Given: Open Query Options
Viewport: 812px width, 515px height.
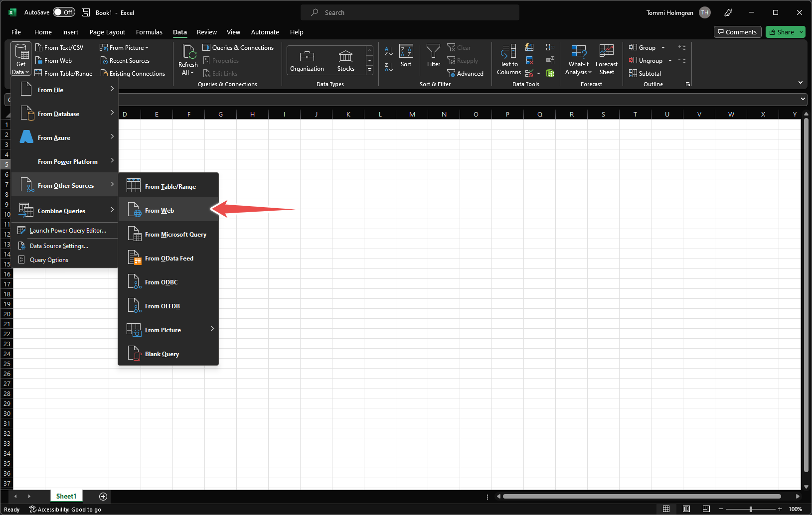Looking at the screenshot, I should click(65, 260).
